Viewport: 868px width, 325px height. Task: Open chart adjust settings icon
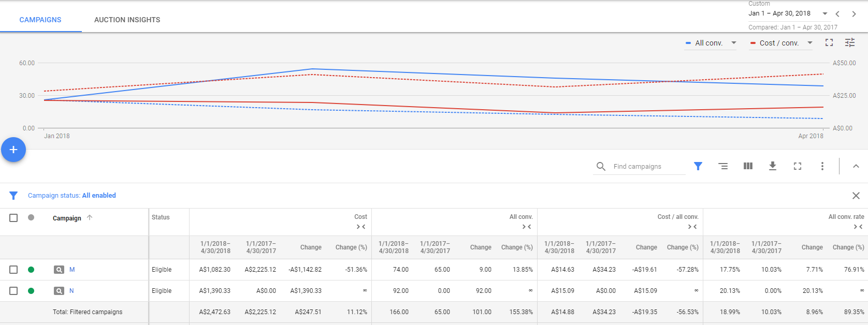(x=850, y=43)
